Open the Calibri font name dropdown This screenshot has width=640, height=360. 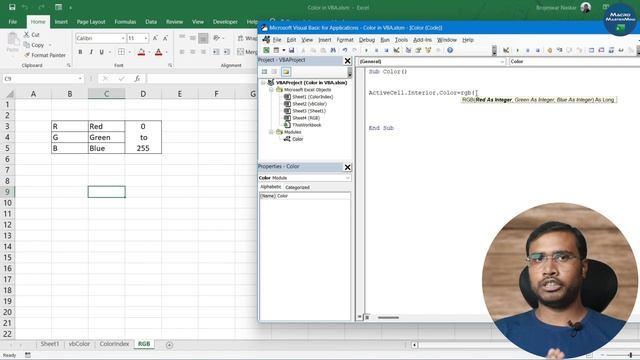pyautogui.click(x=123, y=38)
